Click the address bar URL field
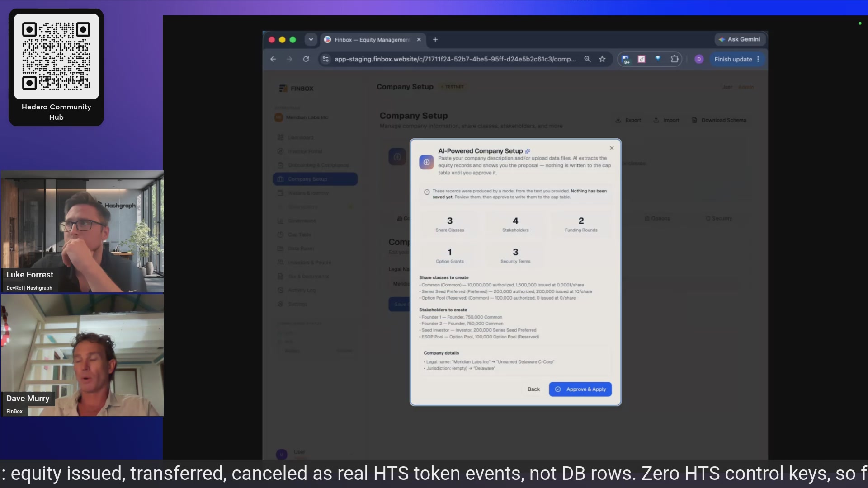The width and height of the screenshot is (868, 488). click(x=455, y=59)
